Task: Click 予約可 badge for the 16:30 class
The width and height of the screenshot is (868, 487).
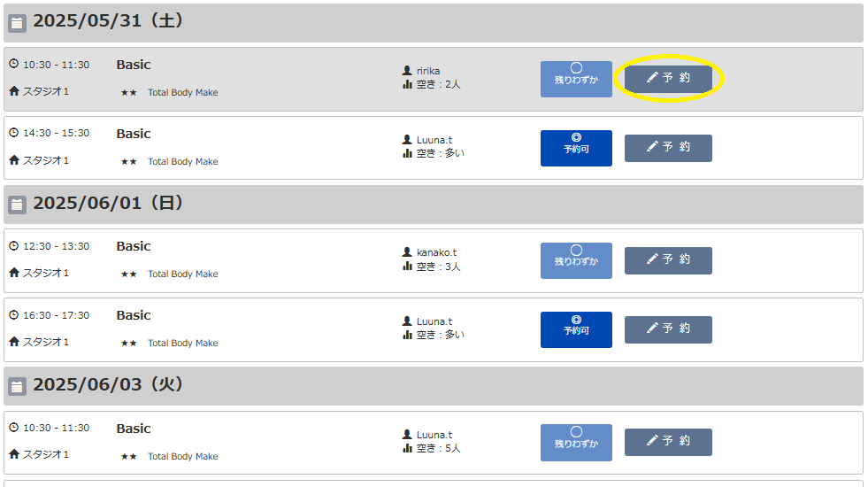Action: click(576, 329)
